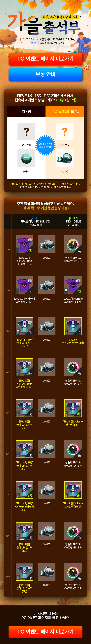This screenshot has height=644, width=91.
Task: Click week 1 LOL OVR 101+ special pack card
Action: click(25, 244)
